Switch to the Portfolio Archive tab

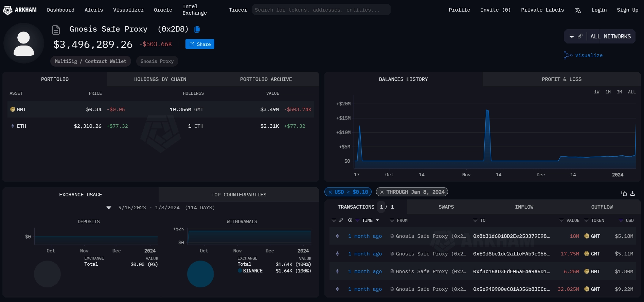266,79
